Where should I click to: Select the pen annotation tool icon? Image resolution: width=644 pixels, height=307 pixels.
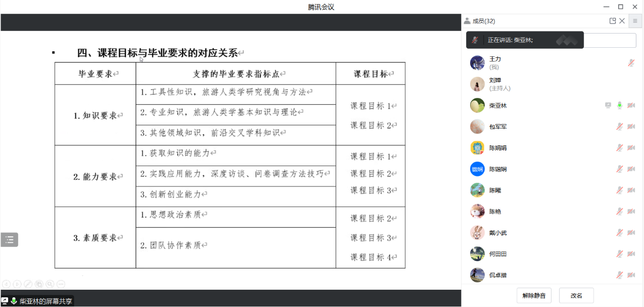pyautogui.click(x=28, y=284)
